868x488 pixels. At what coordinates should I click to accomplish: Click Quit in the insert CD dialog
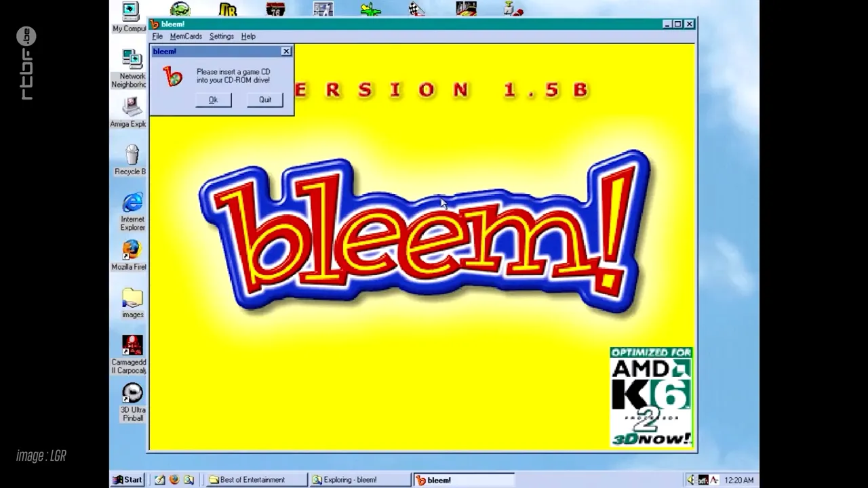[x=265, y=100]
